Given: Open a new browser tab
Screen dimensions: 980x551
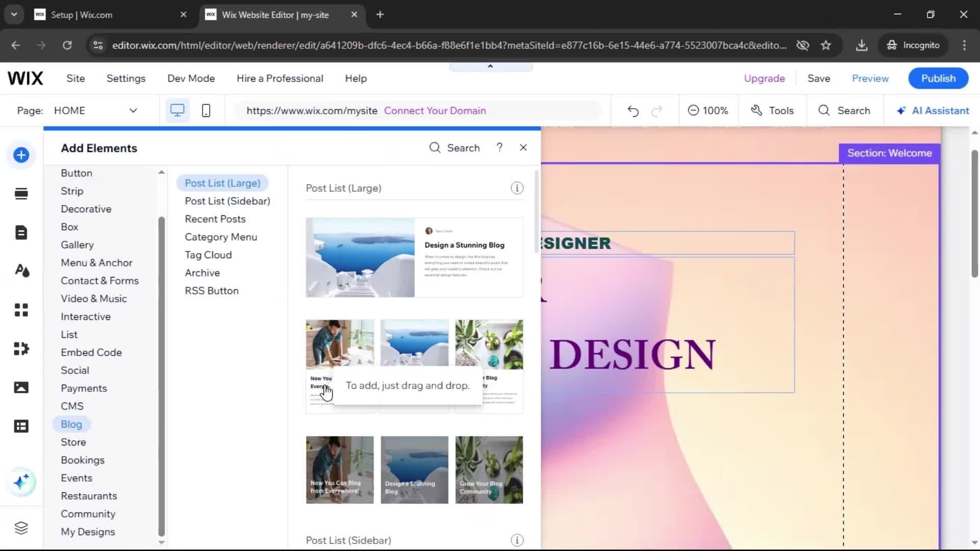Looking at the screenshot, I should (x=380, y=15).
